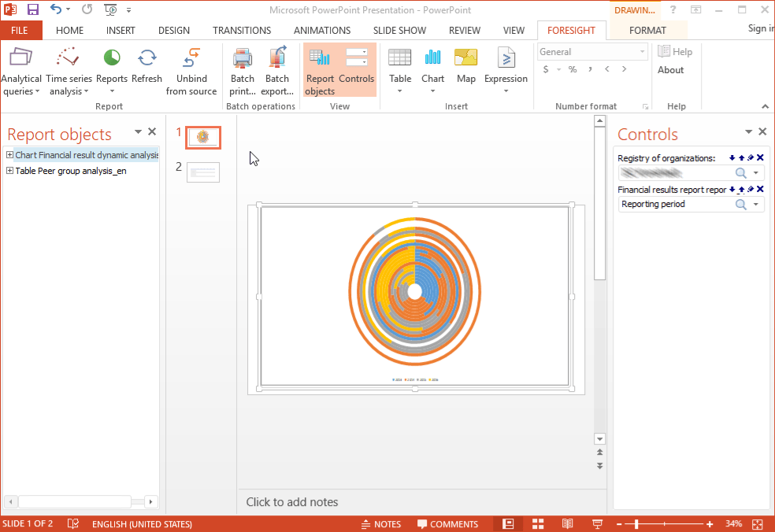This screenshot has height=532, width=775.
Task: Switch to Slide Sorter view in status bar
Action: pyautogui.click(x=539, y=524)
